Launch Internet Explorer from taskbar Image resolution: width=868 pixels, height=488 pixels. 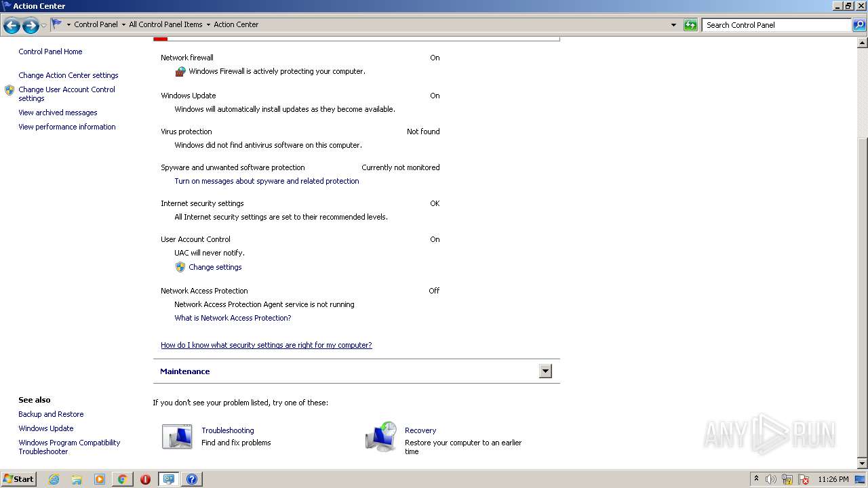click(x=54, y=479)
